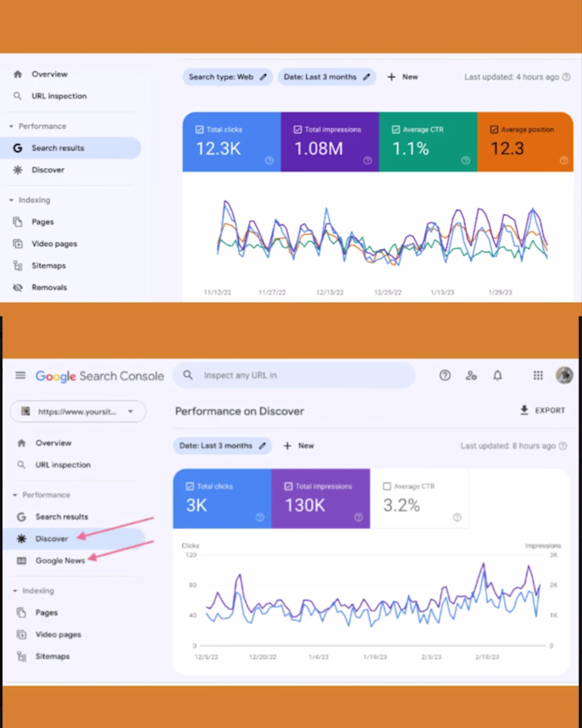This screenshot has width=582, height=728.
Task: Uncheck Total clicks in the upper report
Action: point(200,130)
